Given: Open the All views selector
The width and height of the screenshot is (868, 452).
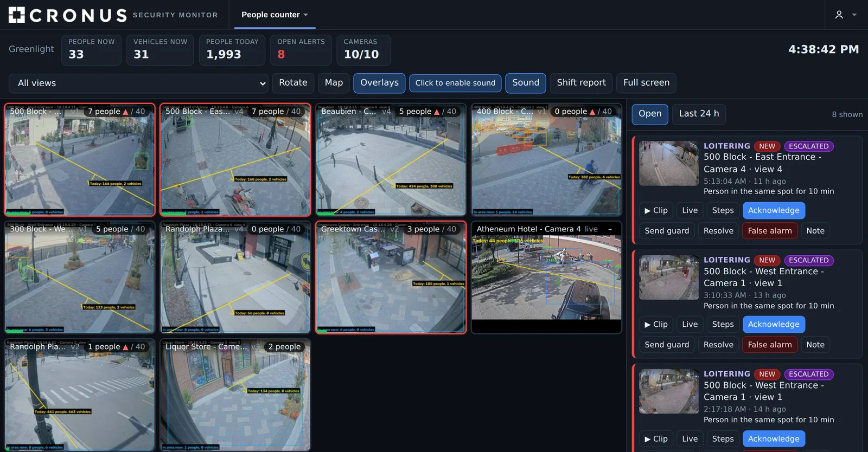Looking at the screenshot, I should pyautogui.click(x=138, y=83).
